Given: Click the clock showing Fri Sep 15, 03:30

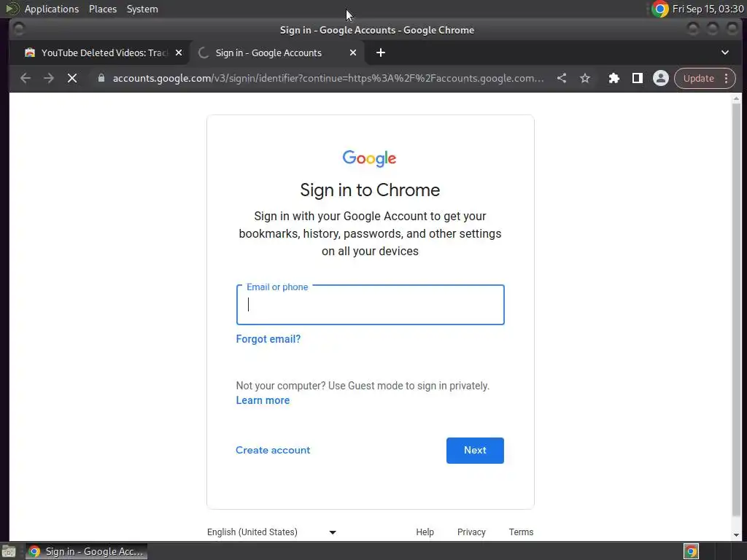Looking at the screenshot, I should click(x=708, y=9).
